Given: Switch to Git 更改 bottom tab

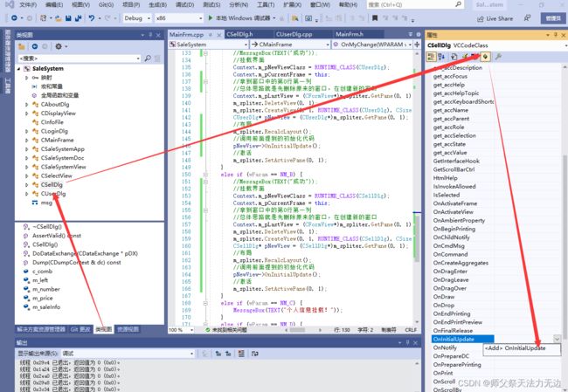Looking at the screenshot, I should (x=80, y=329).
